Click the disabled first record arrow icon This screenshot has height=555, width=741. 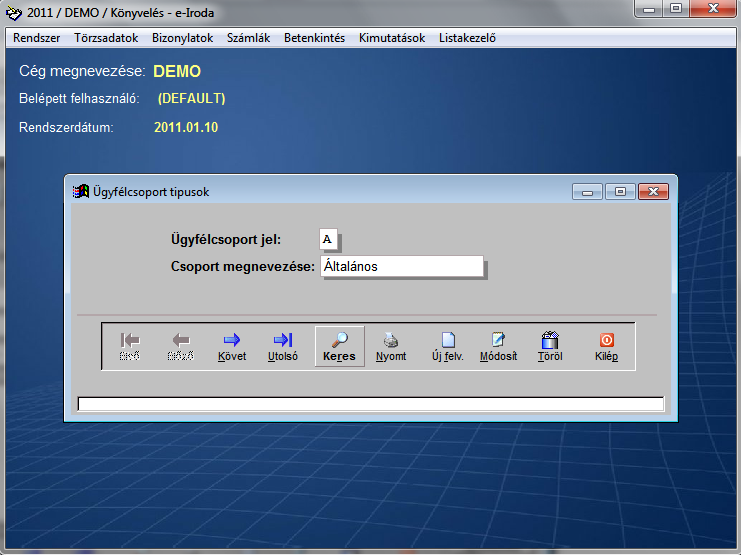[x=130, y=346]
